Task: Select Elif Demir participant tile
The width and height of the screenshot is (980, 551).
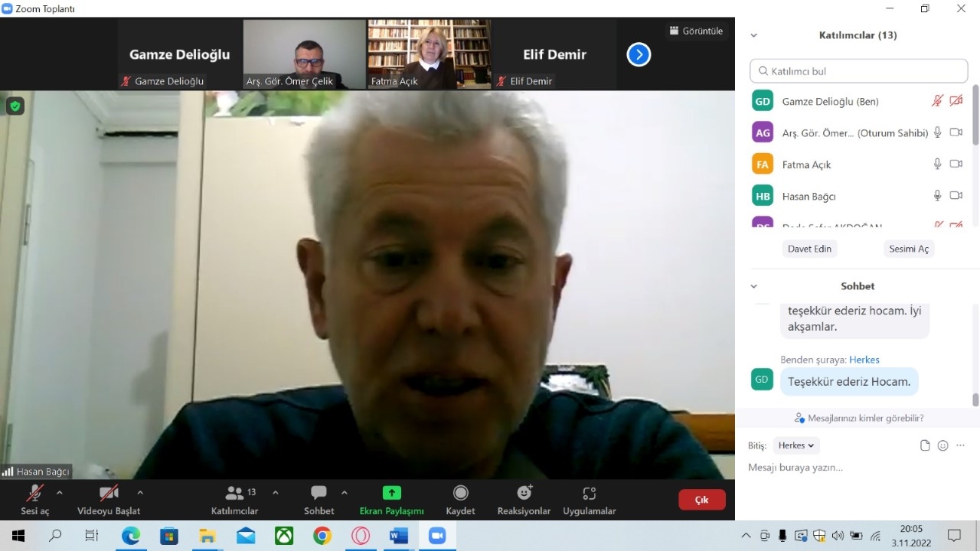Action: click(554, 54)
